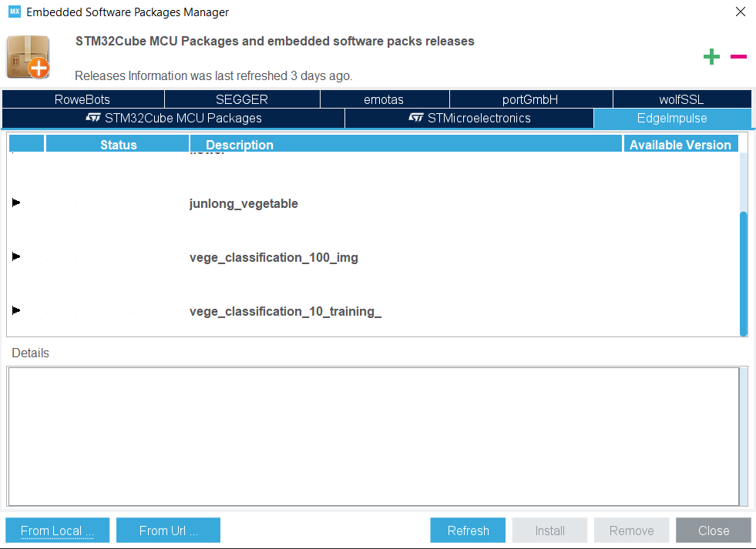
Task: Click the Status column header
Action: (x=118, y=144)
